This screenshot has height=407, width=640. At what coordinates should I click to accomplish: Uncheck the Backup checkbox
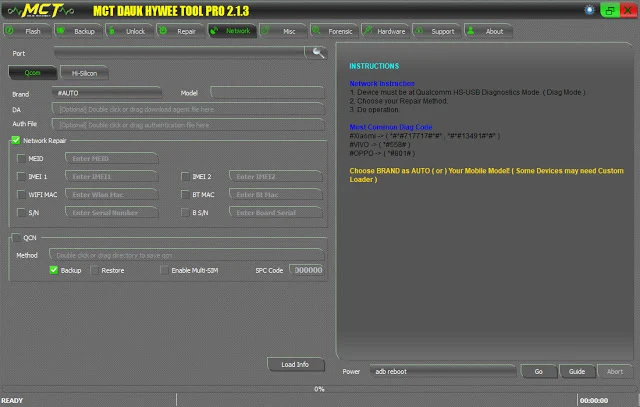pyautogui.click(x=53, y=270)
